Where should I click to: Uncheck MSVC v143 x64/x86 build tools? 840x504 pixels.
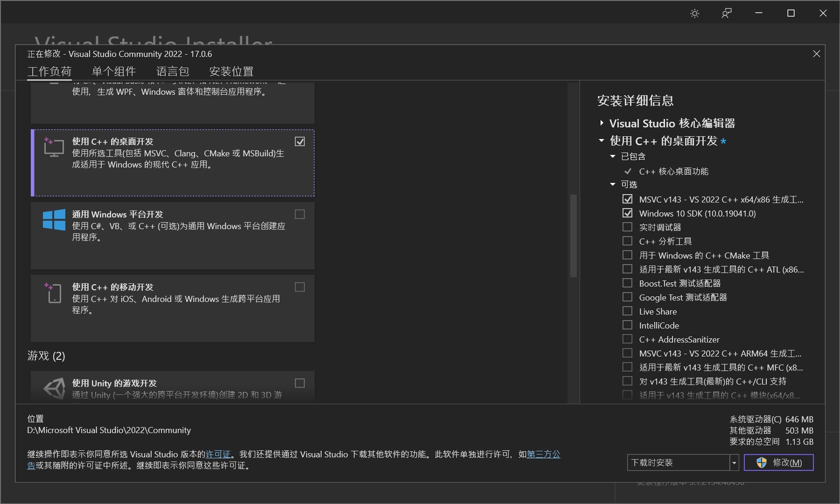[x=628, y=199]
